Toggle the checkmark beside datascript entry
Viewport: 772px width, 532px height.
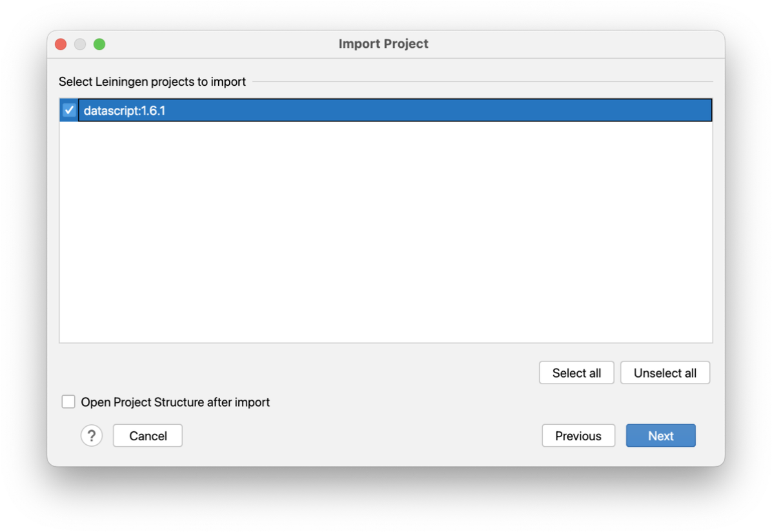tap(69, 110)
